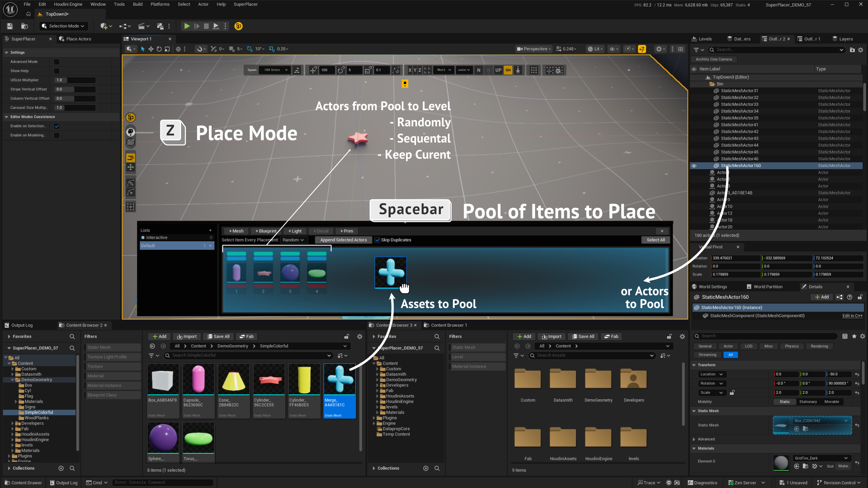Image resolution: width=868 pixels, height=488 pixels.
Task: Select the rotate tool in viewport toolbar
Action: 159,49
